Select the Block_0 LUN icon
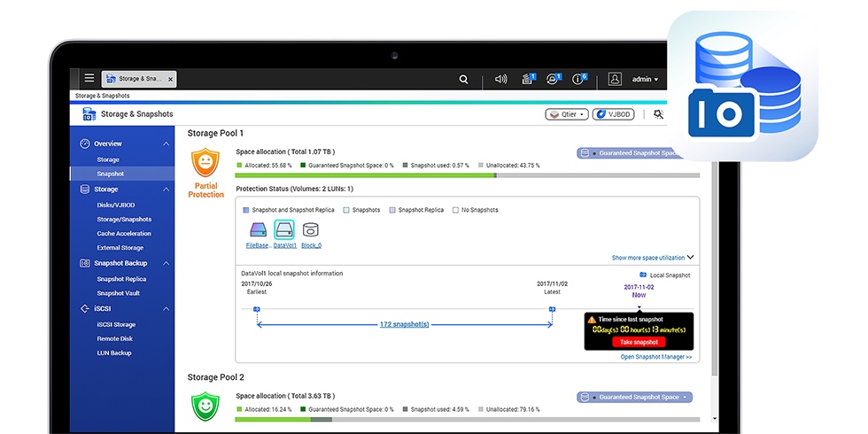Screen dimensions: 868x434 pyautogui.click(x=311, y=230)
